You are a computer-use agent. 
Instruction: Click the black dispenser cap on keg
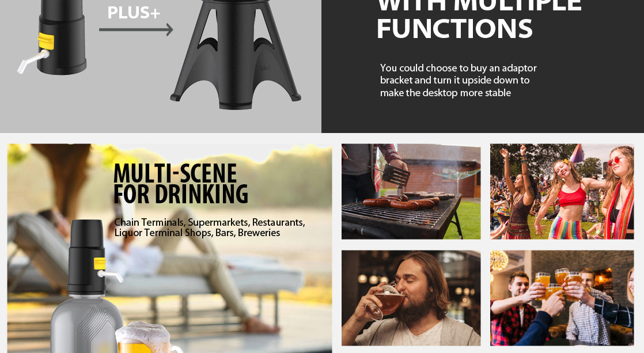point(86,257)
